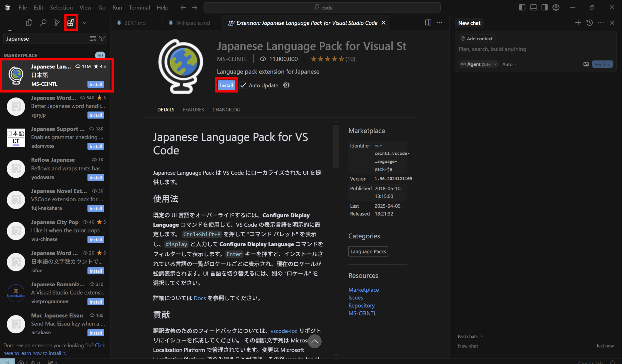
Task: Click the readme vertical scrollbar
Action: coord(336,147)
